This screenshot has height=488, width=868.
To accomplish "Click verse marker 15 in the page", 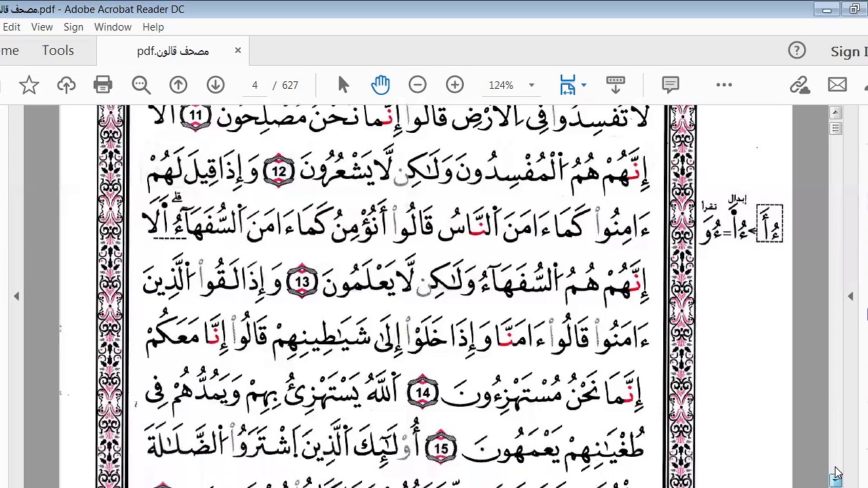I will pyautogui.click(x=441, y=448).
